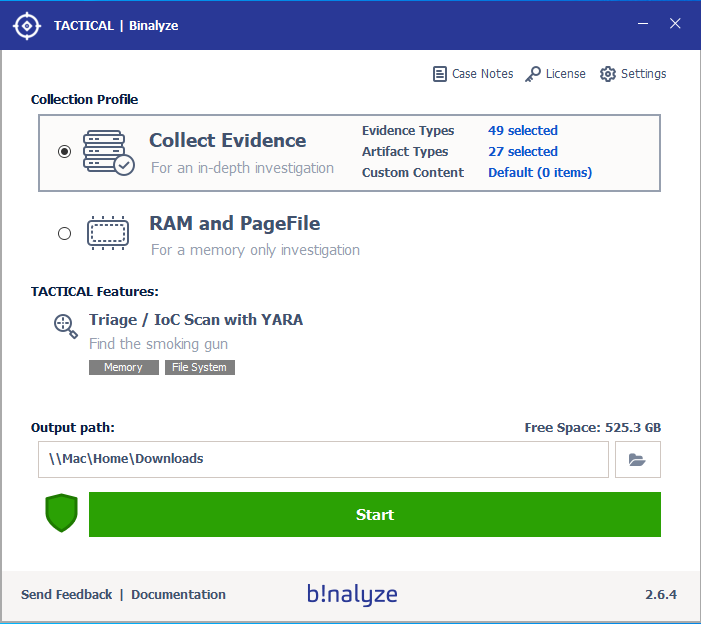The image size is (701, 624).
Task: Open Case Notes
Action: click(x=473, y=74)
